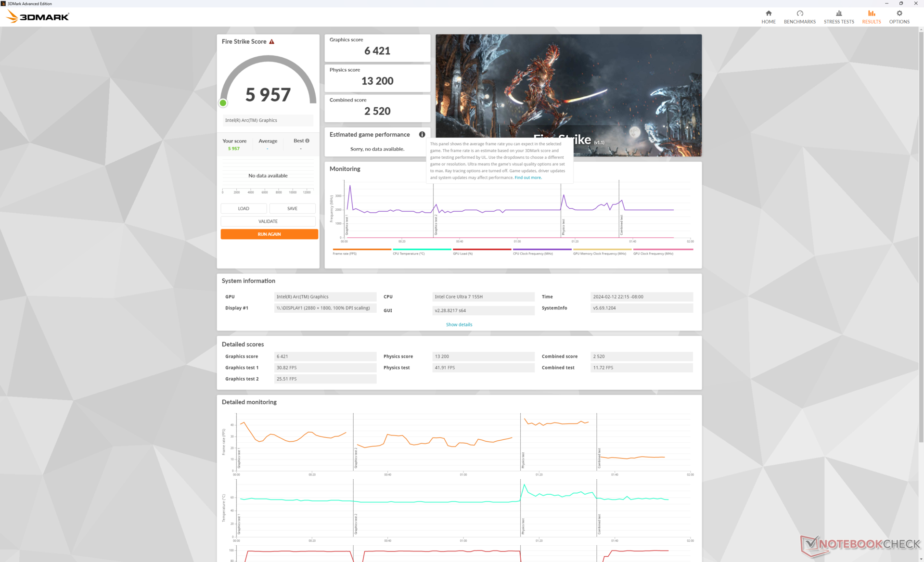Toggle the GPU Clock Frequency legend item

point(663,252)
